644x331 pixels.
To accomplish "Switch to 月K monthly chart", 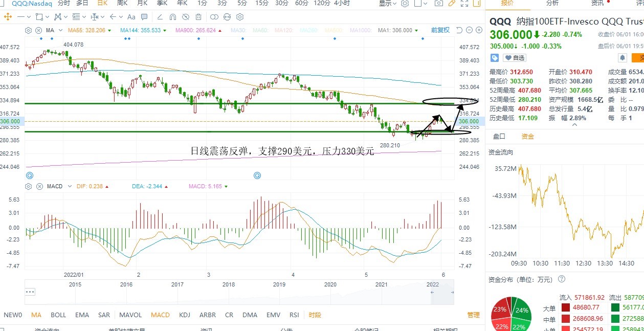I will click(x=142, y=3).
